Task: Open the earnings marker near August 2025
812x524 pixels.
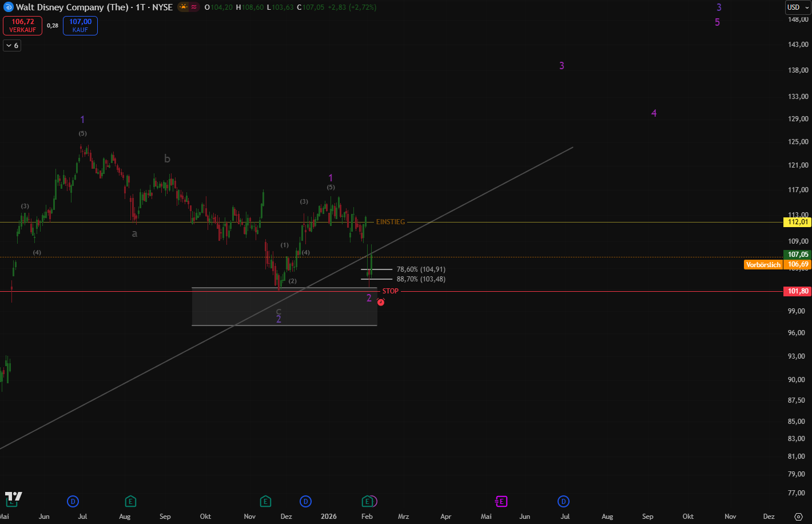Action: tap(130, 502)
